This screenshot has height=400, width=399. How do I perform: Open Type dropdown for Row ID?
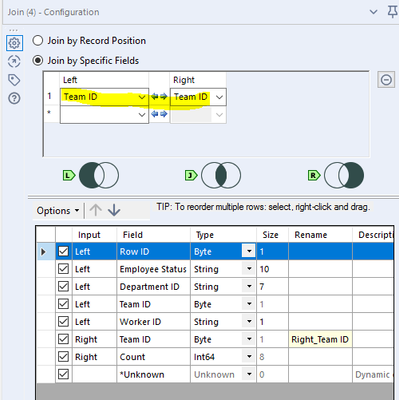click(249, 251)
